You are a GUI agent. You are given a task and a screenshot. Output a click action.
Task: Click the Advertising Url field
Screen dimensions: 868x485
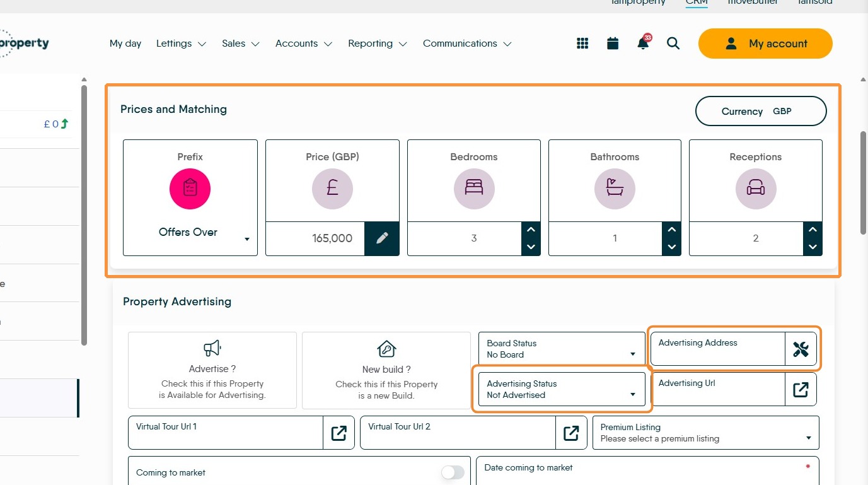(718, 389)
